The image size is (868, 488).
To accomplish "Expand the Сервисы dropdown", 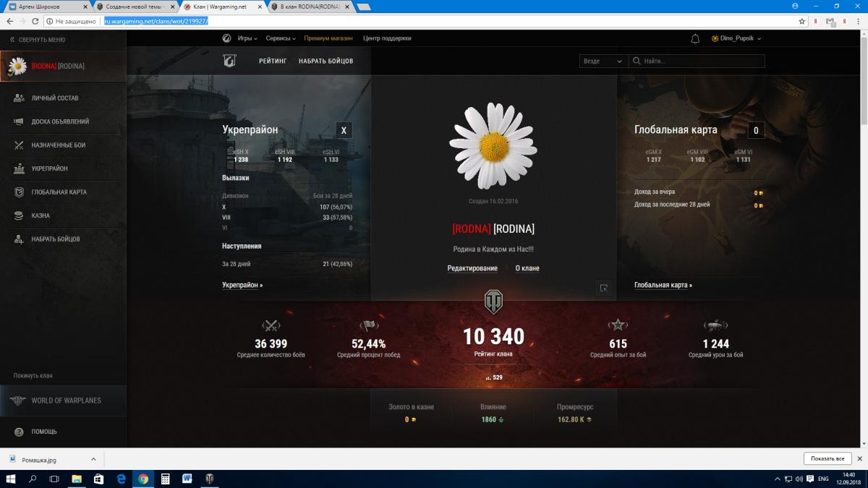I will (x=281, y=38).
